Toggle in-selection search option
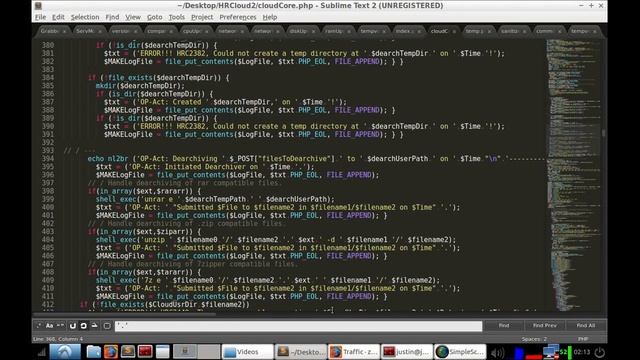640x360 pixels. [x=94, y=326]
